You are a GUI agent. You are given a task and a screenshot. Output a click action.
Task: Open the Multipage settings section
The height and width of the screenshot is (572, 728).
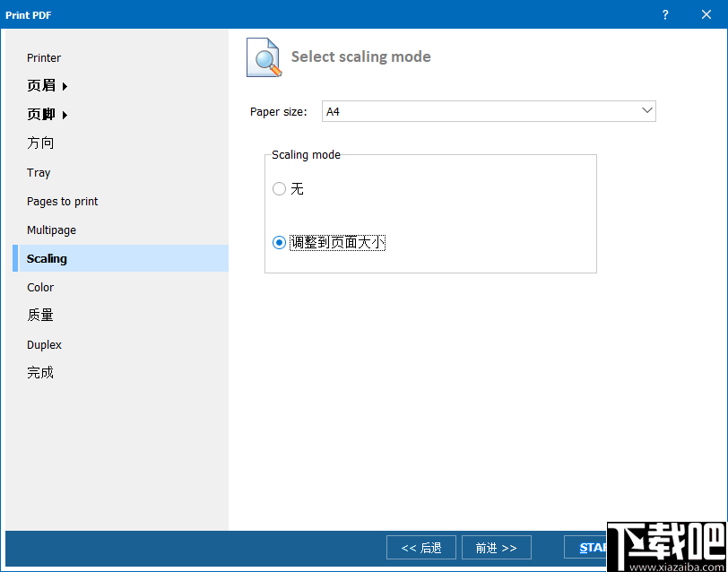pos(51,230)
